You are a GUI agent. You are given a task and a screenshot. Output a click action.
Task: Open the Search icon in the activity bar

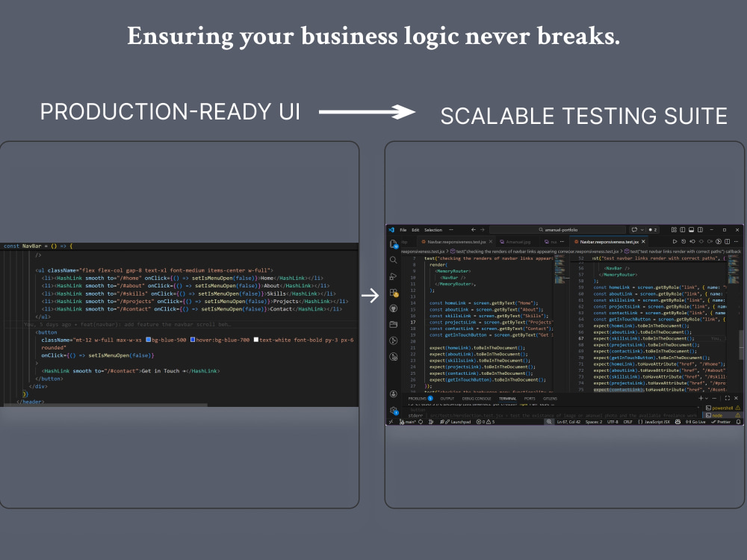click(x=394, y=260)
